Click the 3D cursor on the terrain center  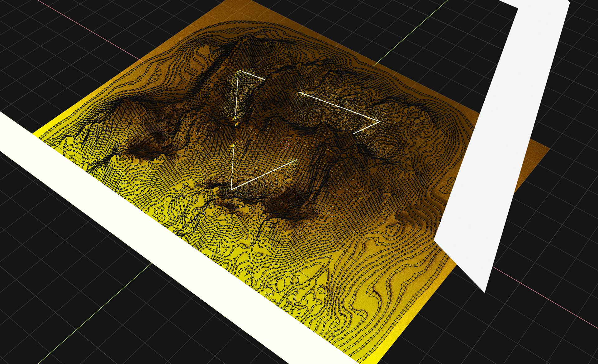[x=285, y=144]
